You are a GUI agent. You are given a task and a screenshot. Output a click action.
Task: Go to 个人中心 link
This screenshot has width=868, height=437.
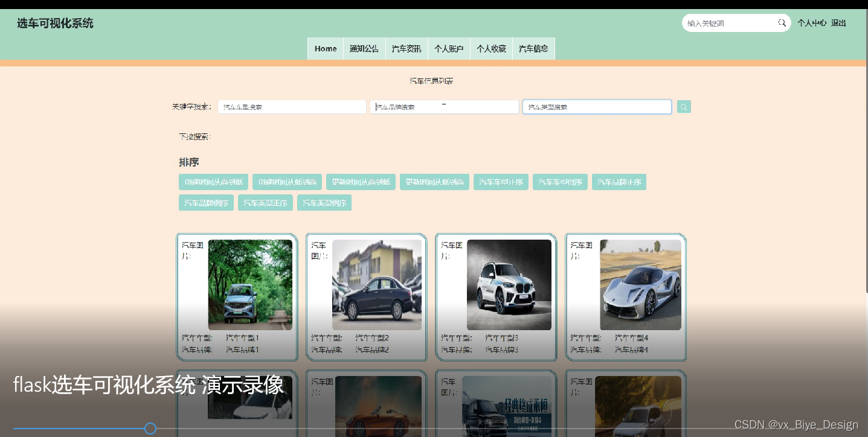[812, 23]
